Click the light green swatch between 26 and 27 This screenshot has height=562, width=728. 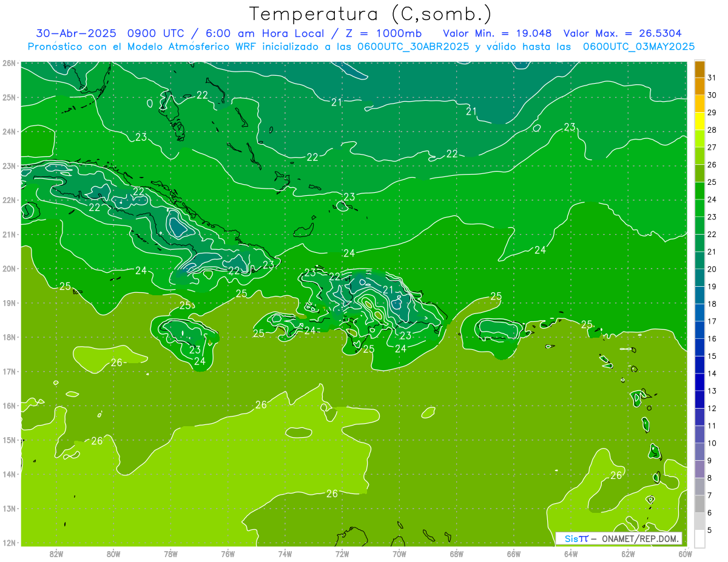(699, 156)
